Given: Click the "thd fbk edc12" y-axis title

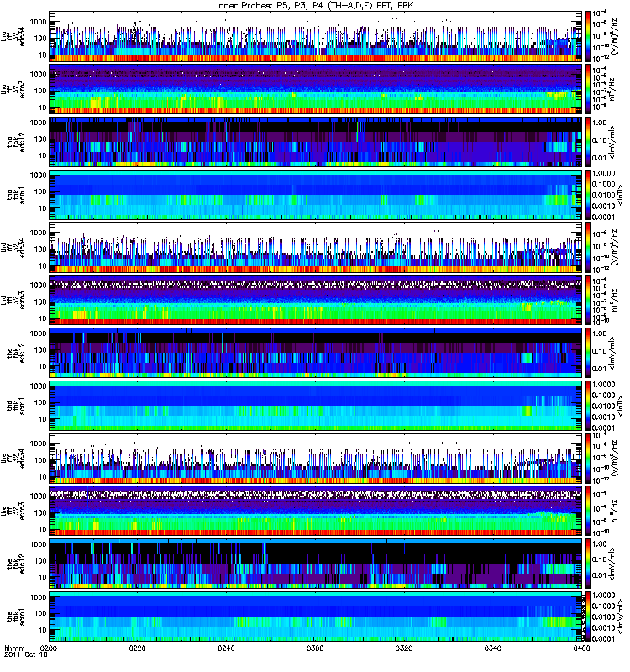Looking at the screenshot, I should [16, 353].
